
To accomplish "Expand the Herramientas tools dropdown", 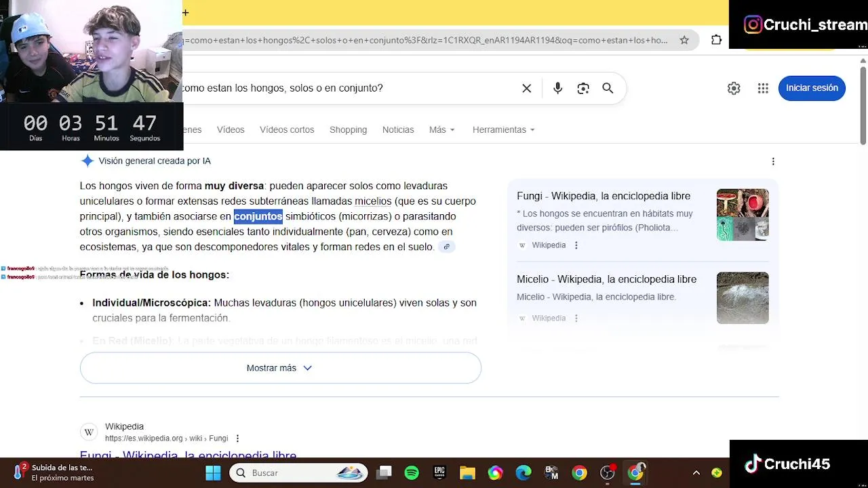I will [x=504, y=129].
